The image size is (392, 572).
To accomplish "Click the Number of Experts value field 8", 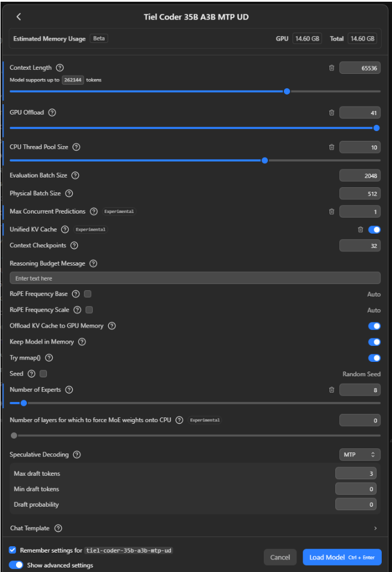I will (x=360, y=390).
